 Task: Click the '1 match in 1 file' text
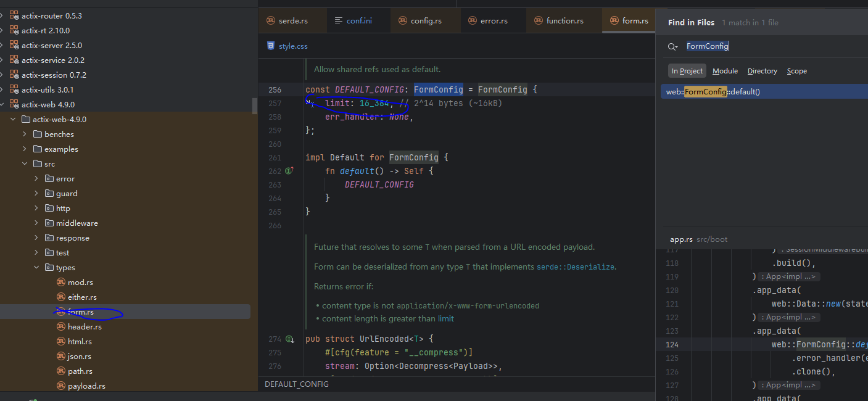click(750, 23)
